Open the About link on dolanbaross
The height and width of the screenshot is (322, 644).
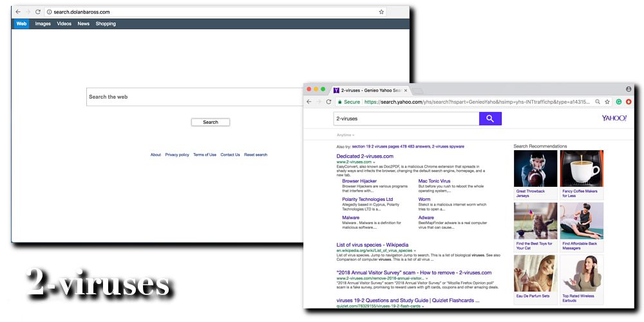coord(156,155)
